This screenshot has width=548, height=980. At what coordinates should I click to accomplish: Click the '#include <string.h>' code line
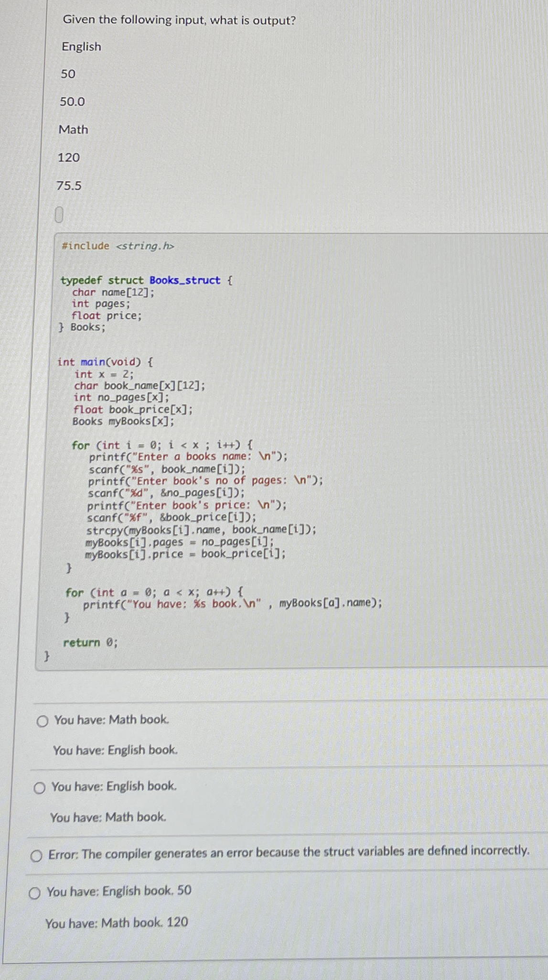click(118, 246)
